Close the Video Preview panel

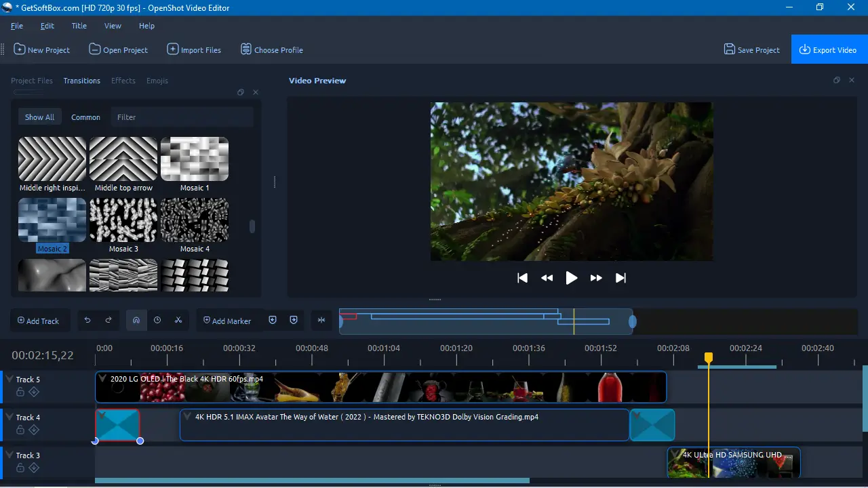point(852,80)
